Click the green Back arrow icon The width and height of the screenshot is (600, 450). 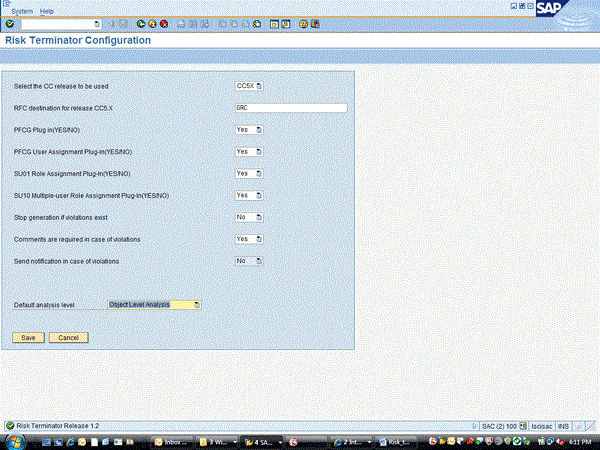click(139, 23)
